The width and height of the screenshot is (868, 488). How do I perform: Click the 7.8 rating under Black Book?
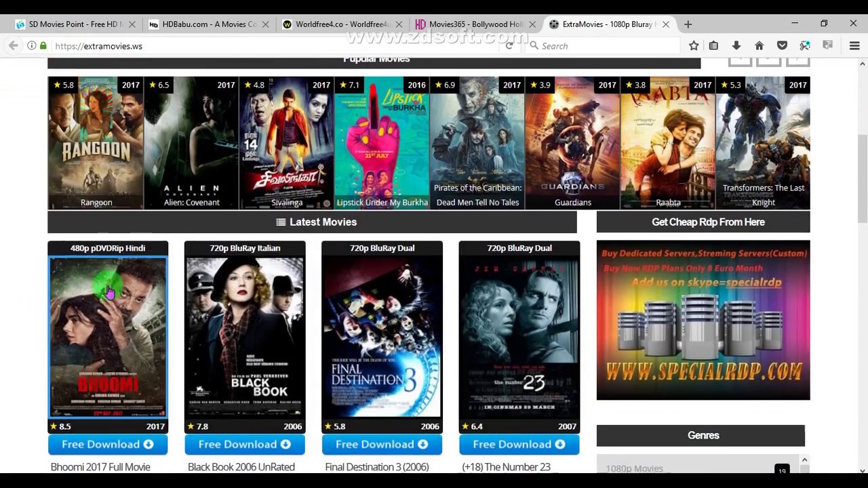point(197,426)
